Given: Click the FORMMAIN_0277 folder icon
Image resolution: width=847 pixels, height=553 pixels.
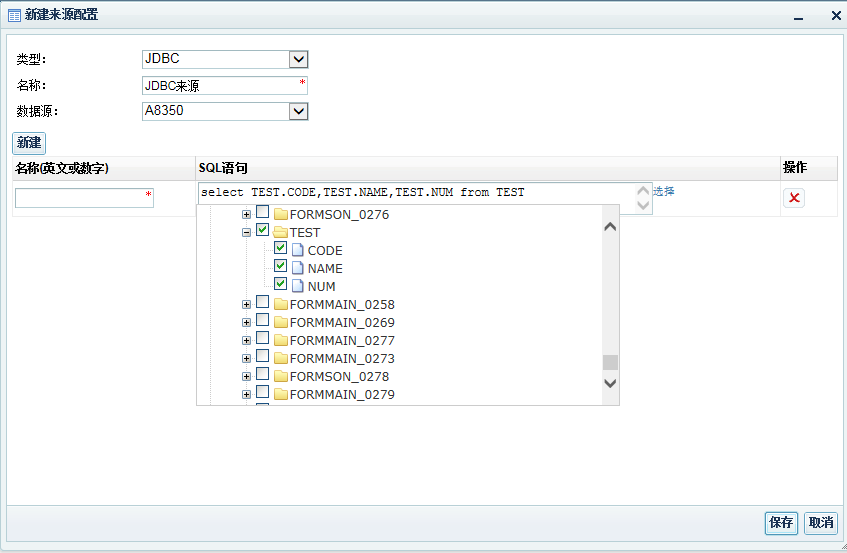Looking at the screenshot, I should pyautogui.click(x=280, y=340).
